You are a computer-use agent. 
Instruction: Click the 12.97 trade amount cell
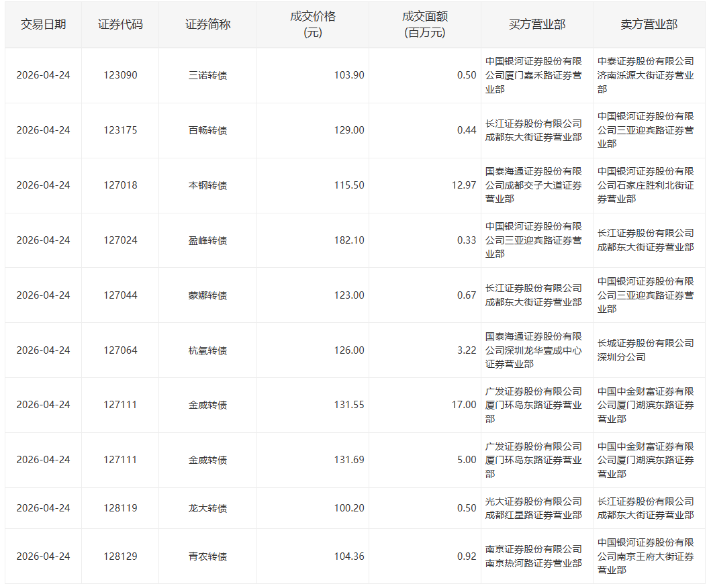[x=464, y=185]
